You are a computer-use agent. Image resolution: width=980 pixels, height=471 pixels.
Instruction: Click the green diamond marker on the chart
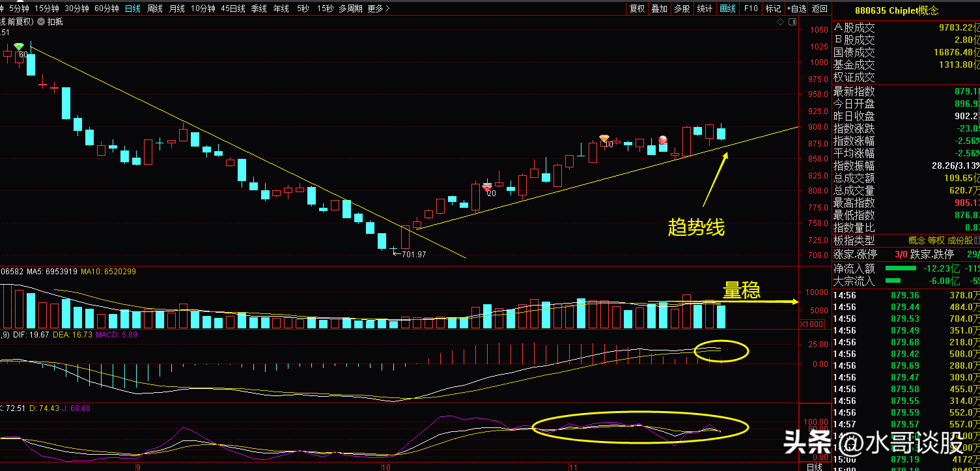coord(19,46)
